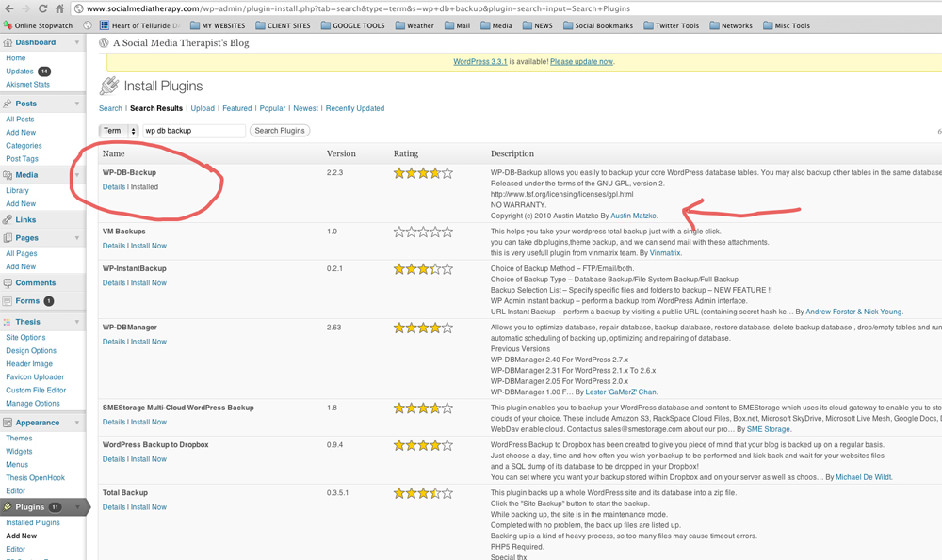Screen dimensions: 942x560
Task: Click the 'Please update now' link
Action: coord(581,62)
